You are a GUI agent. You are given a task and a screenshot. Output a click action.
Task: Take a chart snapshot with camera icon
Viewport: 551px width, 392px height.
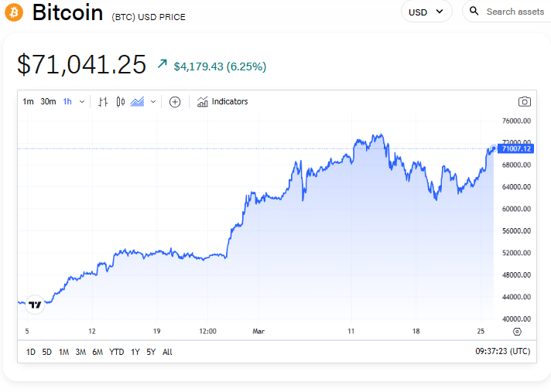525,101
